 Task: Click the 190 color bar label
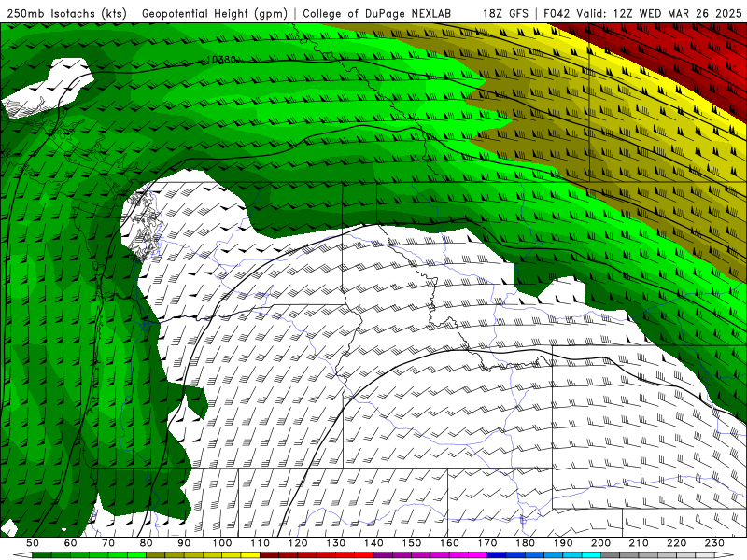pyautogui.click(x=563, y=543)
